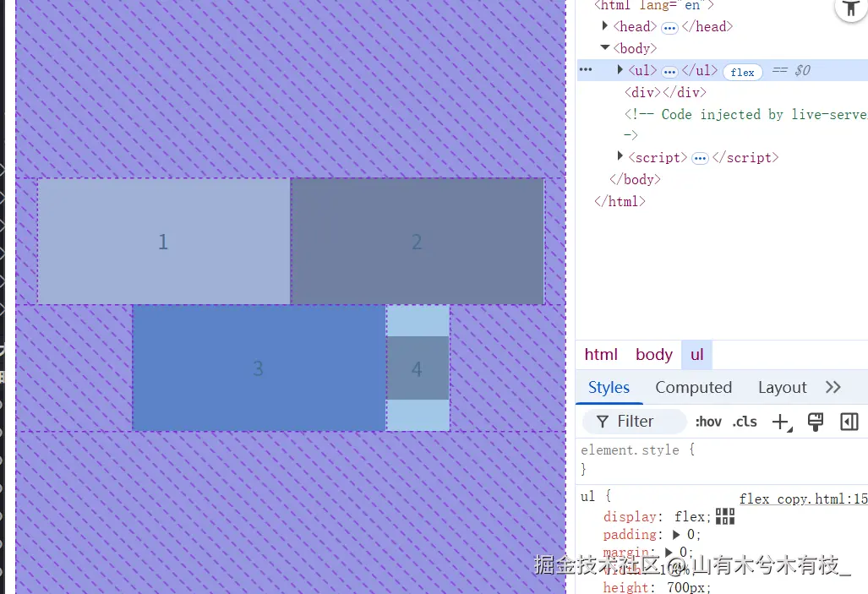This screenshot has height=594, width=868.
Task: Switch to the Computed tab
Action: point(694,387)
